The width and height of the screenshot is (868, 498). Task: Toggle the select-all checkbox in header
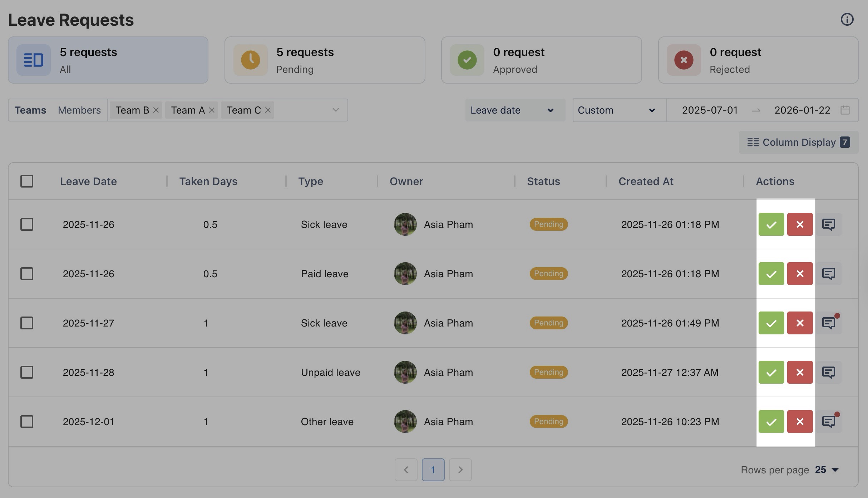click(27, 181)
